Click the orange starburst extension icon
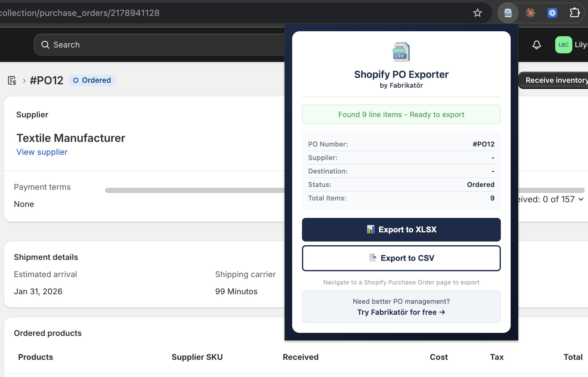Screen dimensions: 588x377 pos(530,13)
